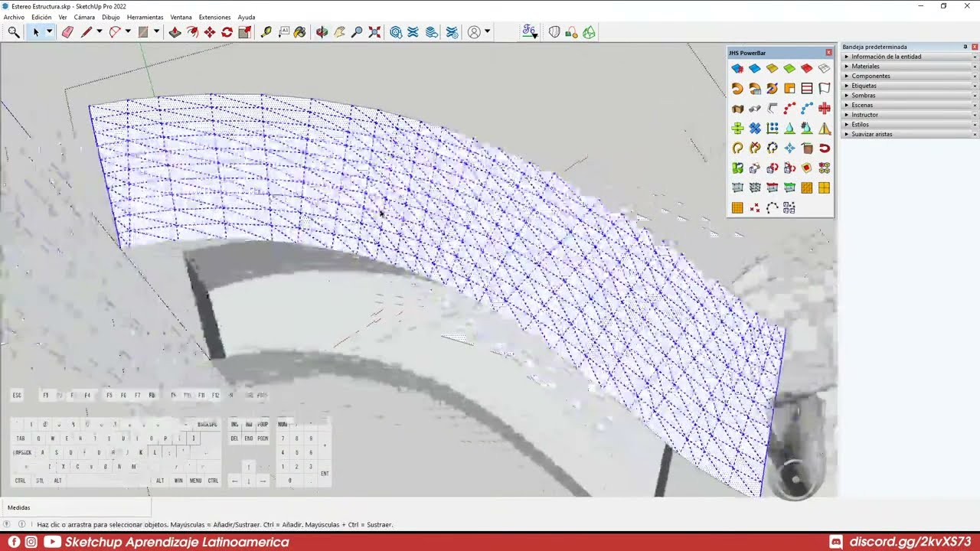This screenshot has width=980, height=551.
Task: Open the 3D Warehouse icon
Action: pyautogui.click(x=396, y=32)
